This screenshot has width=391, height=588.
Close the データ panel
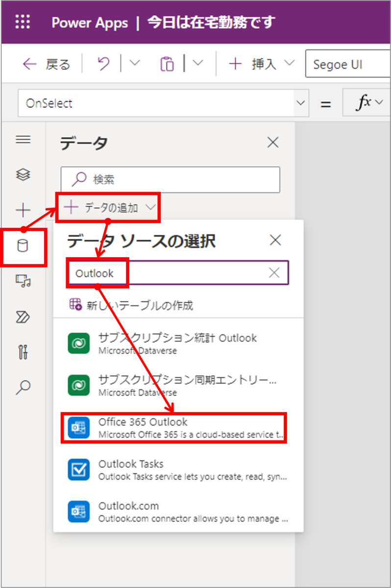(272, 143)
